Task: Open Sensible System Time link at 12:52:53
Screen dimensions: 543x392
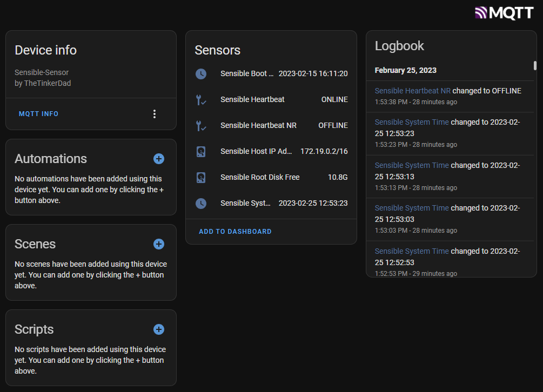Action: [411, 251]
